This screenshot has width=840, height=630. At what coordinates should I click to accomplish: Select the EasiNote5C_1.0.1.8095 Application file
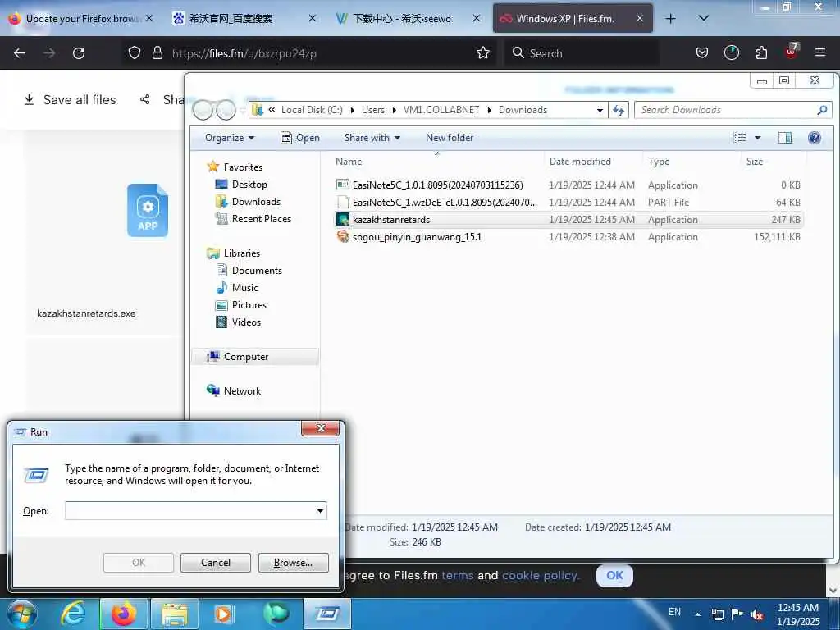click(x=568, y=185)
